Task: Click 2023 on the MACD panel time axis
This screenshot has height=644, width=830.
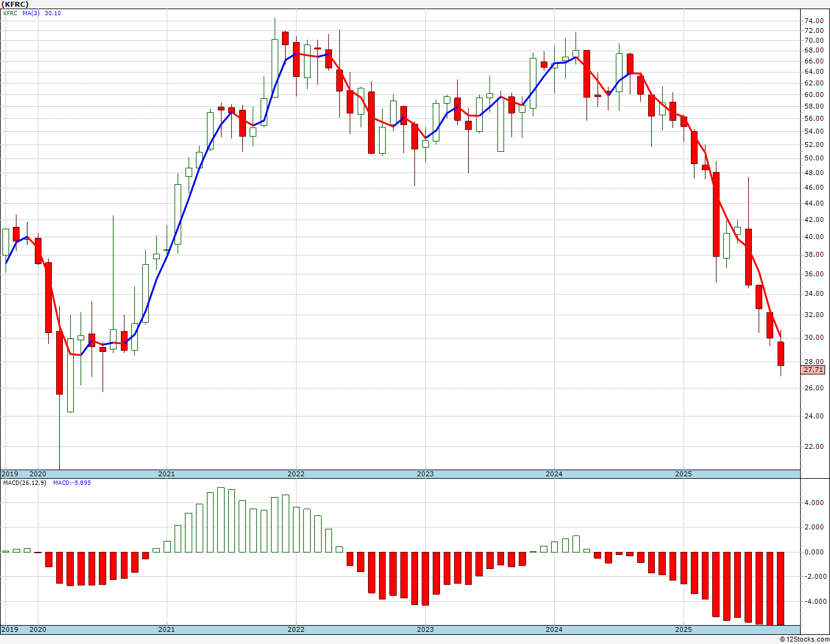Action: [x=425, y=629]
